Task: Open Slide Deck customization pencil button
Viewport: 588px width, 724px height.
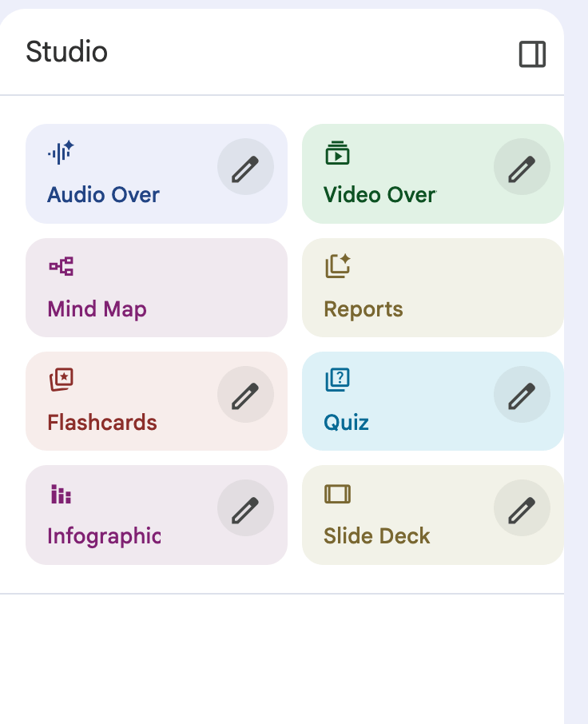Action: [522, 508]
